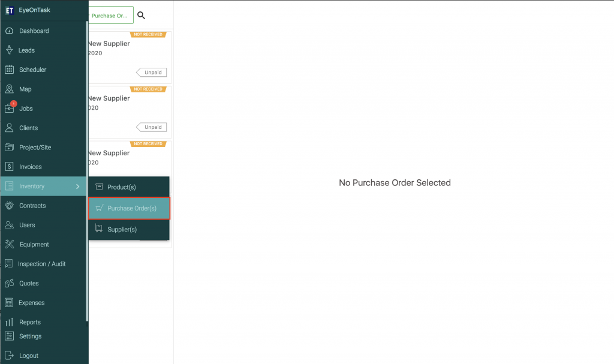
Task: Click the Inventory list icon
Action: [10, 186]
